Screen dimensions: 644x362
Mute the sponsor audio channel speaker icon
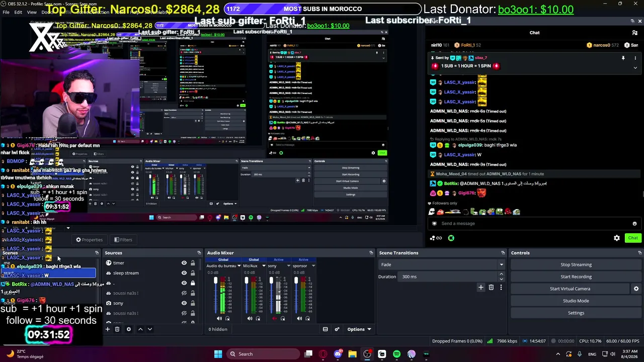coord(299,318)
